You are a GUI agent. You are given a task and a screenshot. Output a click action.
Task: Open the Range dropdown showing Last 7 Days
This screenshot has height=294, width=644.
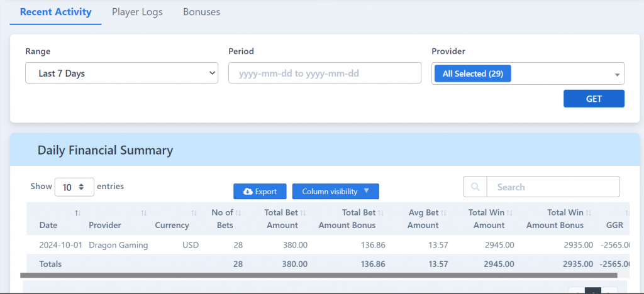121,73
